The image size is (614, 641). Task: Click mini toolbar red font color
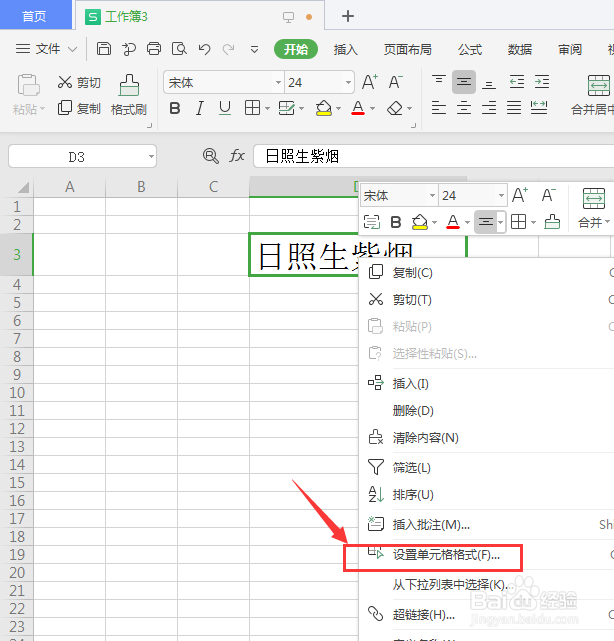[453, 222]
